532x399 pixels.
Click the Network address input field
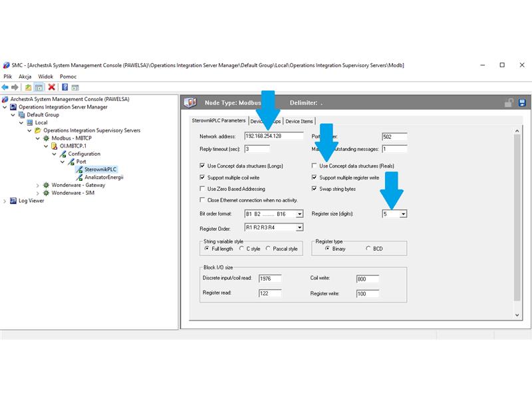pyautogui.click(x=274, y=136)
